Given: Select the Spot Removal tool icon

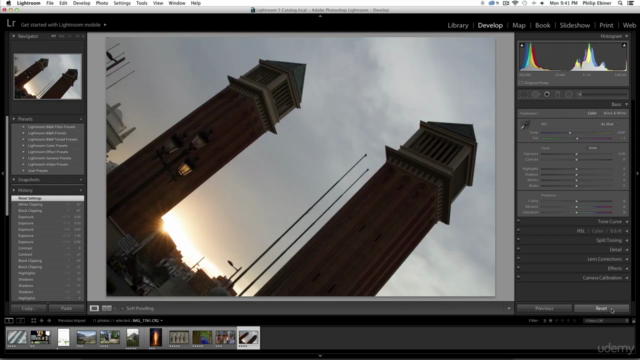Looking at the screenshot, I should [535, 94].
